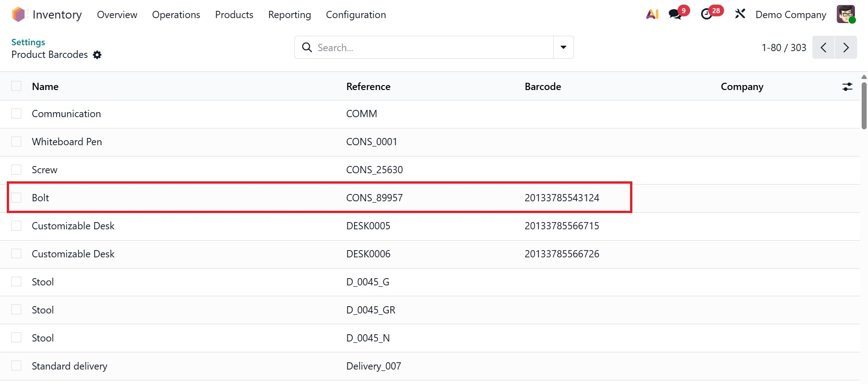This screenshot has height=384, width=868.
Task: Check the Whiteboard Pen row checkbox
Action: point(16,142)
